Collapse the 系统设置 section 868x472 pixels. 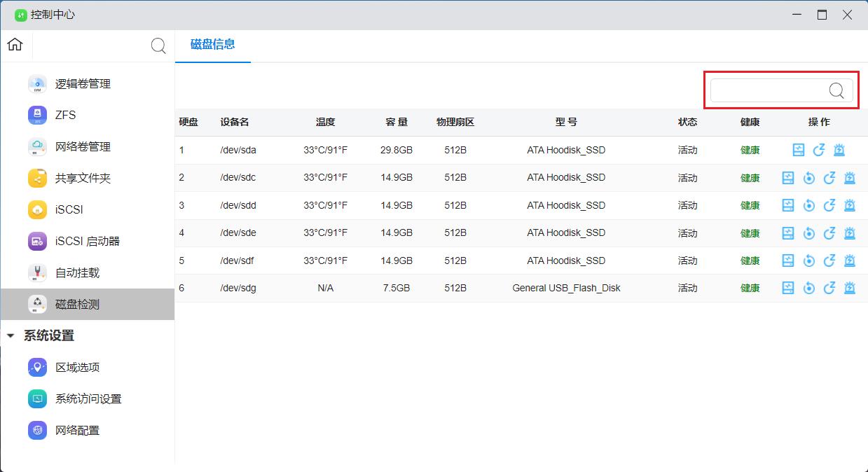point(10,336)
